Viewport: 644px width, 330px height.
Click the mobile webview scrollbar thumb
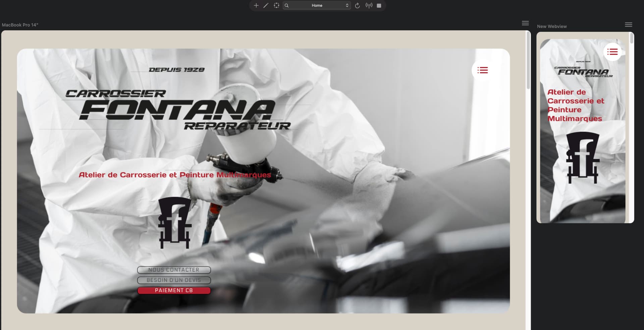click(632, 39)
